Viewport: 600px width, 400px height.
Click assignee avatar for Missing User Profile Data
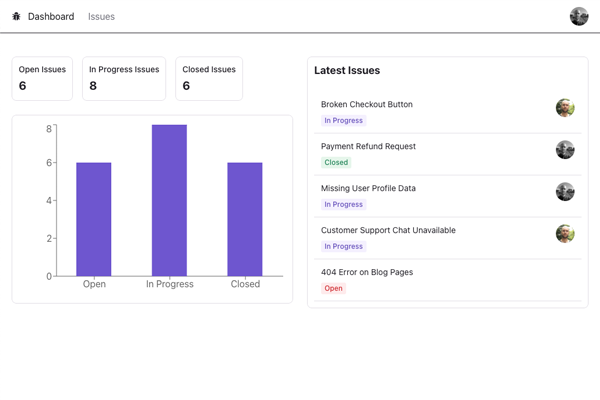tap(565, 192)
